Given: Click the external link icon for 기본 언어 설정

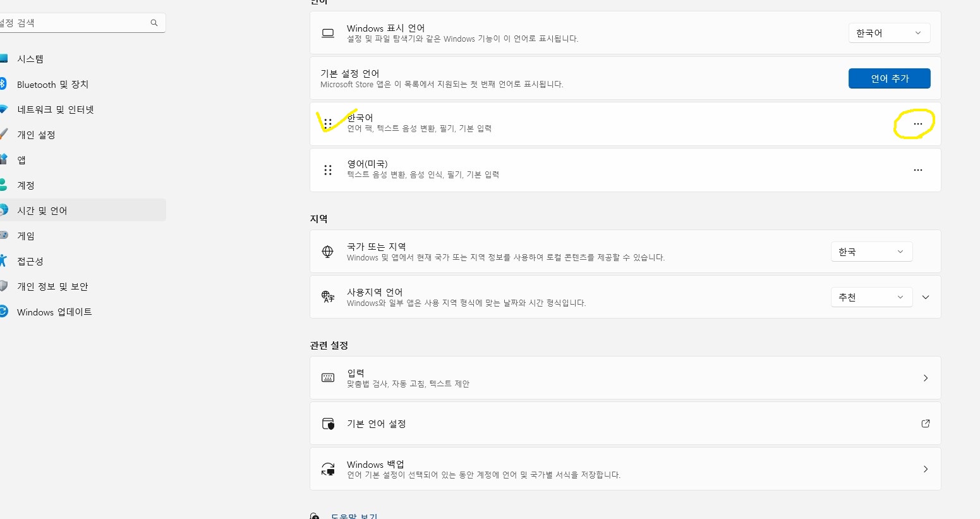Looking at the screenshot, I should 925,424.
